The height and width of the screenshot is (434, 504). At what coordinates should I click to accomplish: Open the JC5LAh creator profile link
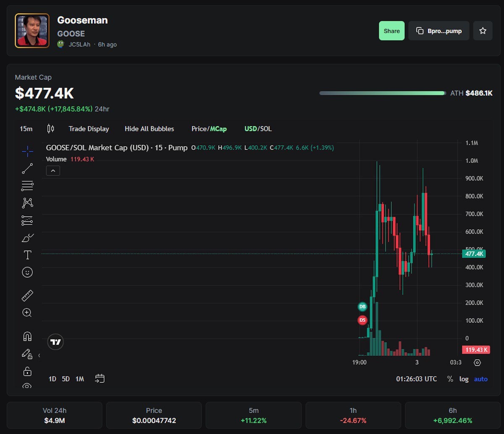point(79,44)
